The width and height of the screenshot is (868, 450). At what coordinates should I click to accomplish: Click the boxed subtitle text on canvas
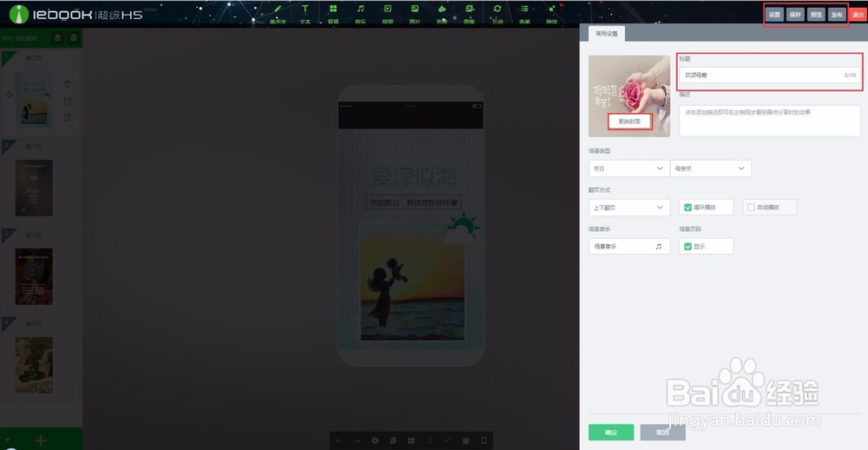413,202
